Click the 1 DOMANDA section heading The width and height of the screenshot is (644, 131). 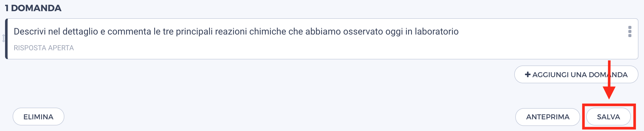pyautogui.click(x=33, y=8)
